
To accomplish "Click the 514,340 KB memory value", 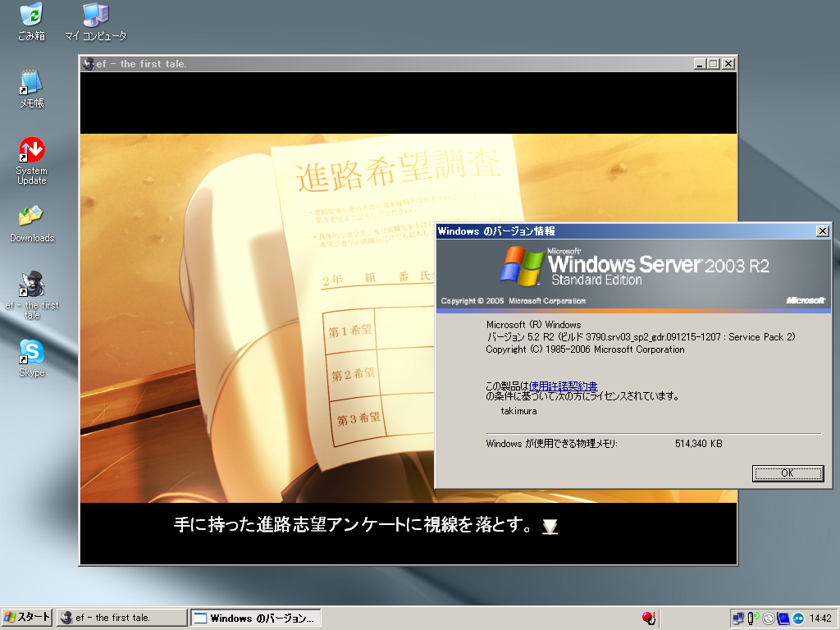I will coord(699,444).
